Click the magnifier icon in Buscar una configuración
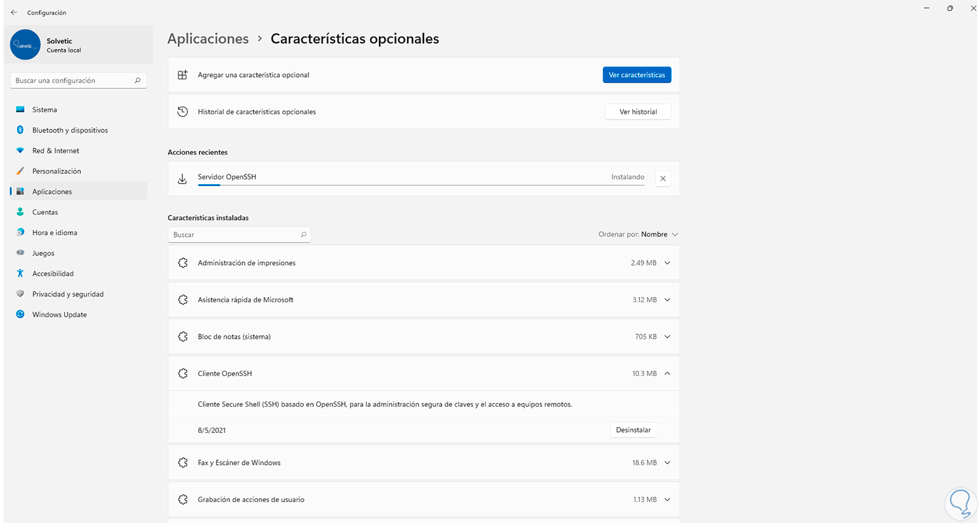Screen dimensions: 980x523 (137, 81)
